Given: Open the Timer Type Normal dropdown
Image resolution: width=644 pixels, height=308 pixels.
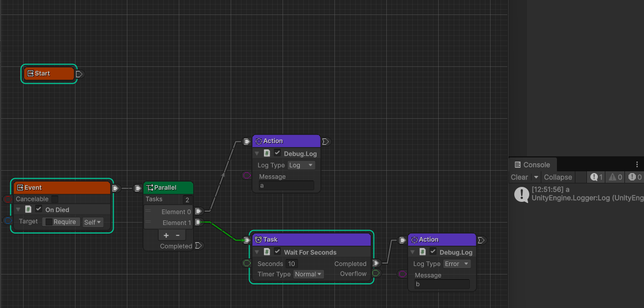Looking at the screenshot, I should [x=308, y=274].
